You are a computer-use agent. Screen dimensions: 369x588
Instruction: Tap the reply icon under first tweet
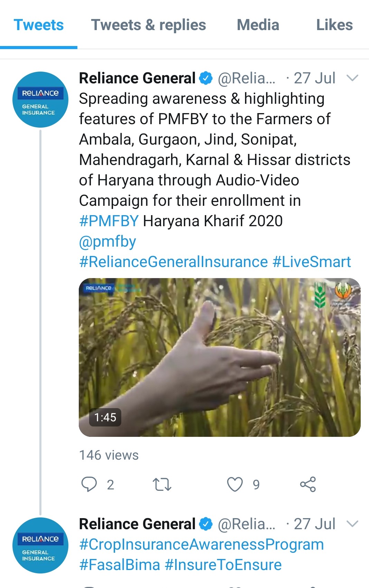89,484
